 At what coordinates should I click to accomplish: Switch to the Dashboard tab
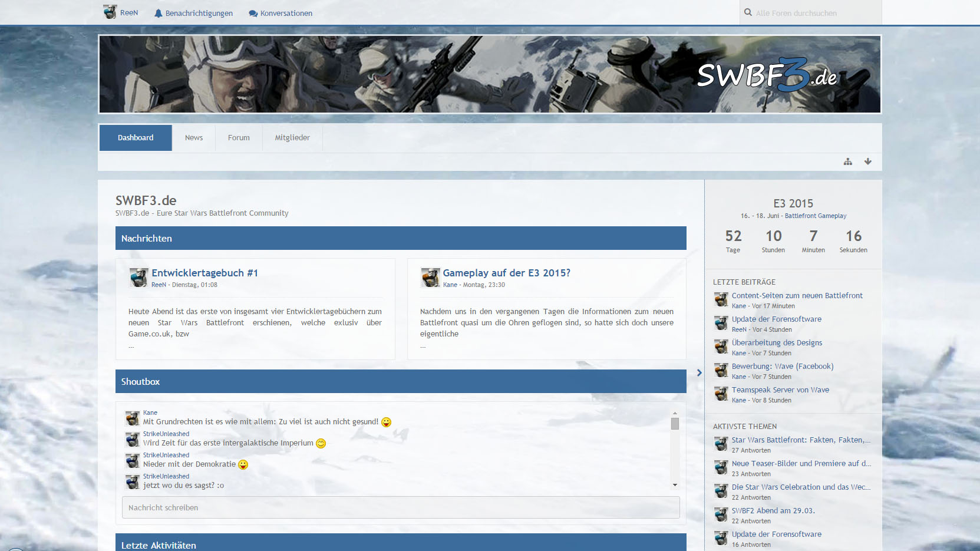tap(136, 137)
